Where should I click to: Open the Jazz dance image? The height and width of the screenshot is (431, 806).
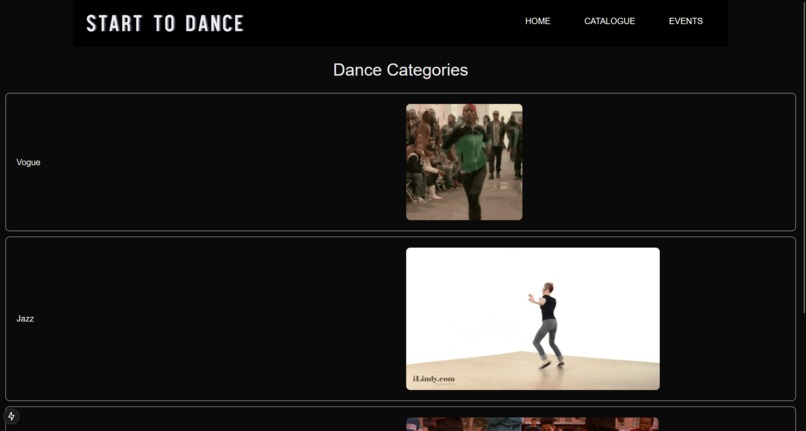coord(533,319)
